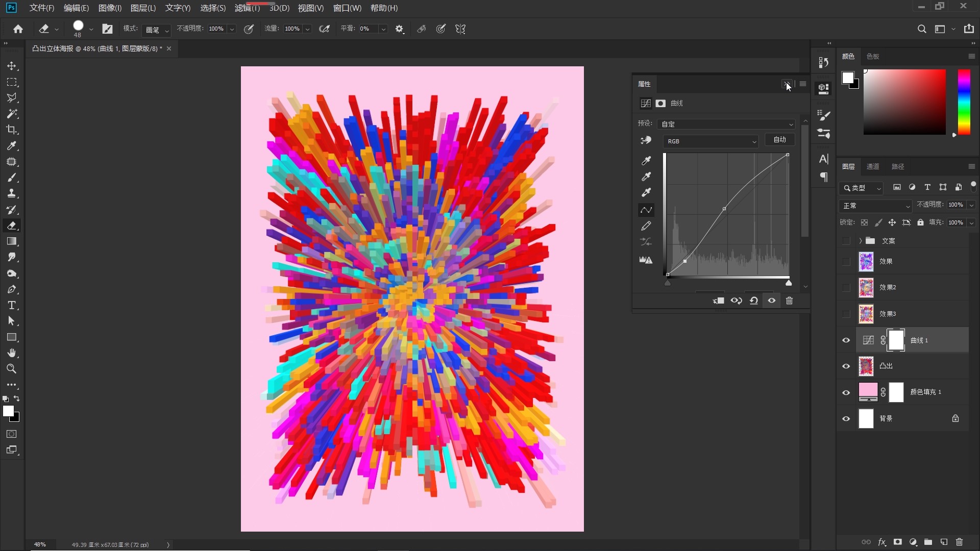980x551 pixels.
Task: Select the Gradient tool
Action: tap(12, 241)
